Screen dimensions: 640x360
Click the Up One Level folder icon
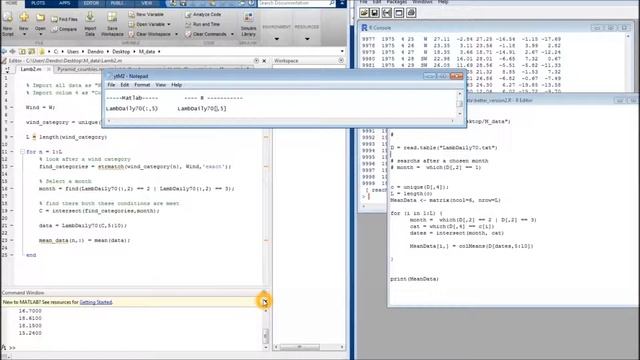[22, 51]
